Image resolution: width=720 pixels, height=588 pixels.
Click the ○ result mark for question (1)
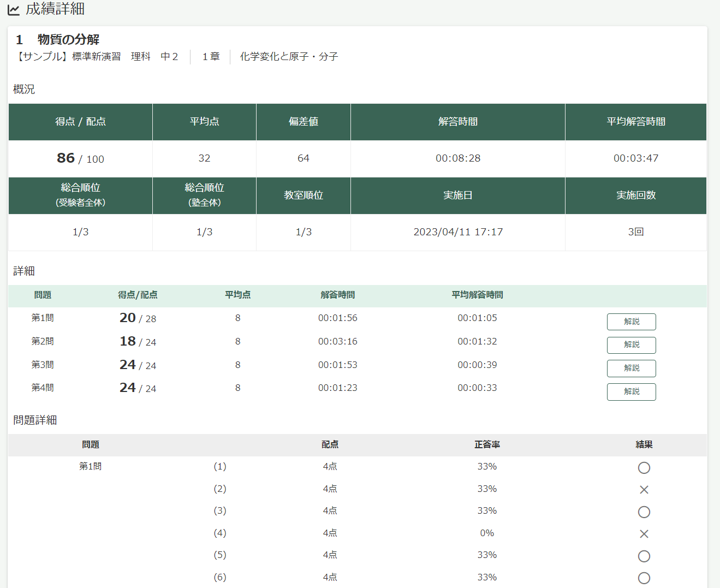coord(644,468)
